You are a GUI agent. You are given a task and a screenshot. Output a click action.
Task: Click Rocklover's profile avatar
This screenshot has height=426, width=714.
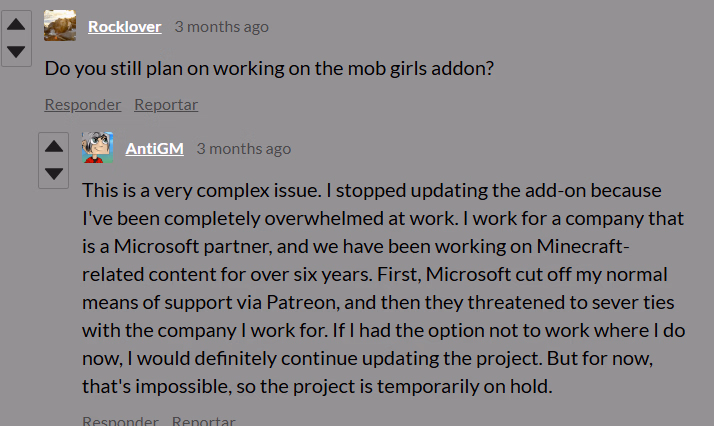coord(60,26)
